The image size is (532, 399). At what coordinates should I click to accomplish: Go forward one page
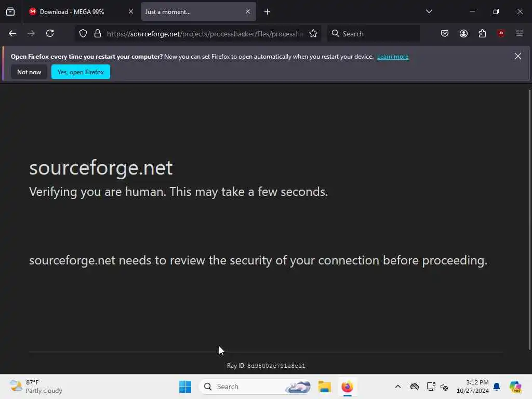point(31,34)
